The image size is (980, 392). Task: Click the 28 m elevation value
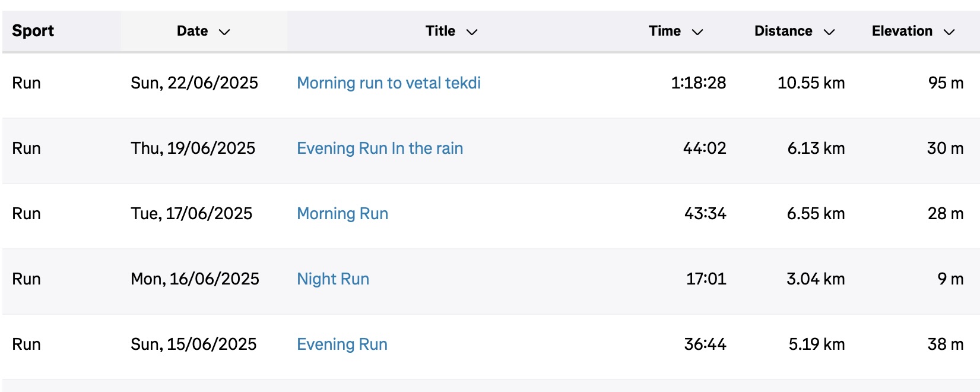(x=946, y=214)
